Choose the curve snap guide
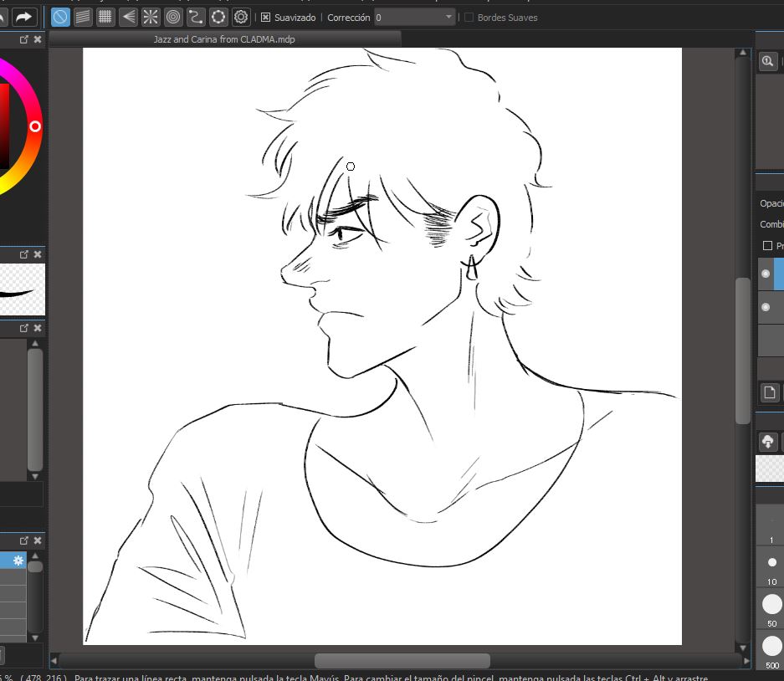784x681 pixels. [x=196, y=17]
